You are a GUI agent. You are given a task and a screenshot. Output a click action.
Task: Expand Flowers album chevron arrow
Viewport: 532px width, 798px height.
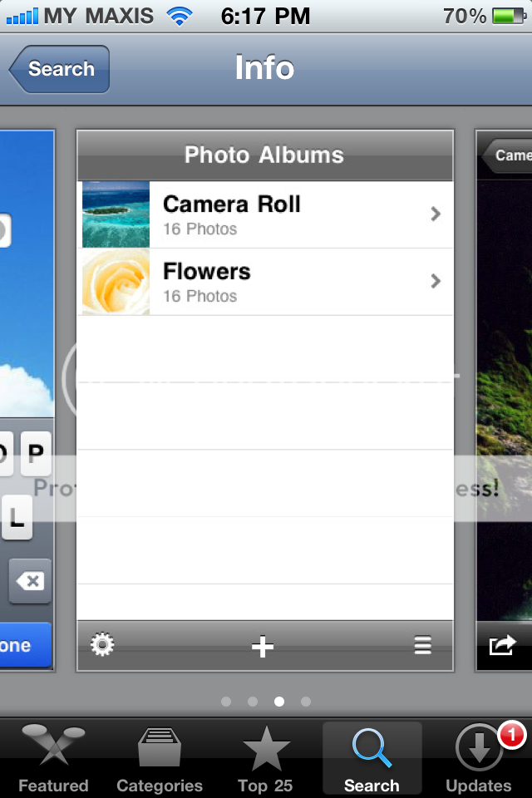pyautogui.click(x=436, y=281)
